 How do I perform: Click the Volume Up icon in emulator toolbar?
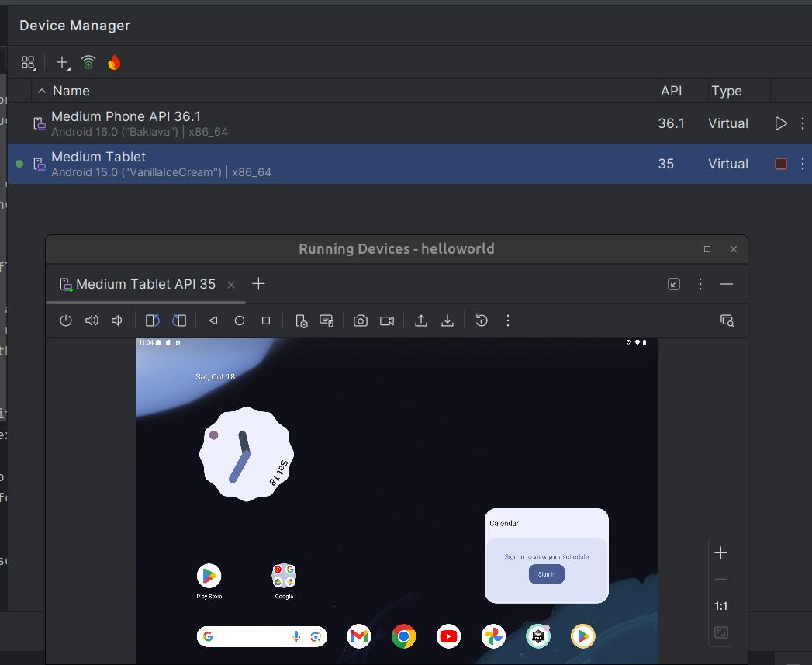(92, 320)
